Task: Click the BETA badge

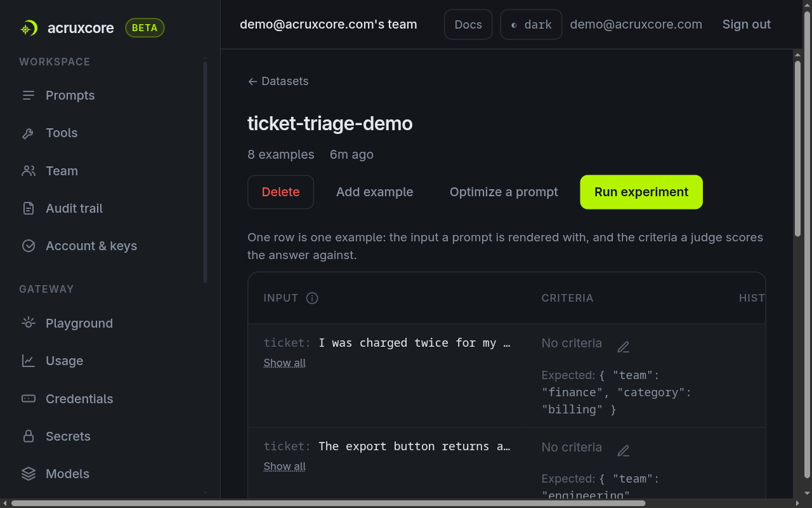Action: coord(145,28)
